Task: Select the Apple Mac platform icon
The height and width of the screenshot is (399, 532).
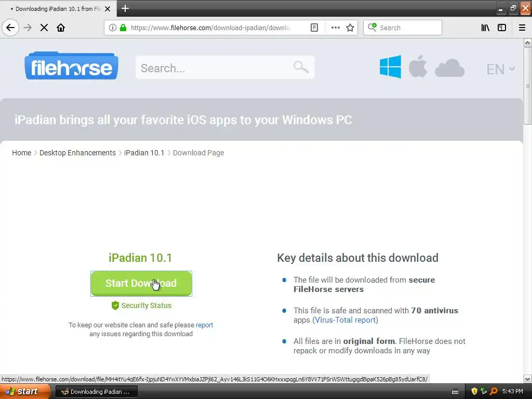Action: (418, 66)
